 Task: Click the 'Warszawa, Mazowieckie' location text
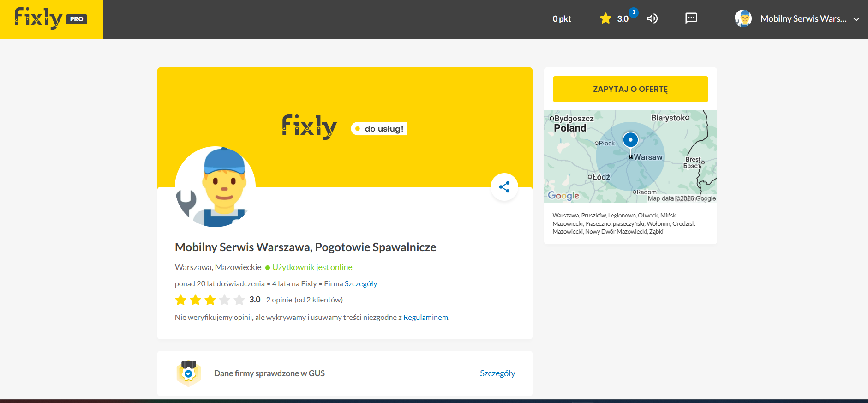[x=218, y=267]
